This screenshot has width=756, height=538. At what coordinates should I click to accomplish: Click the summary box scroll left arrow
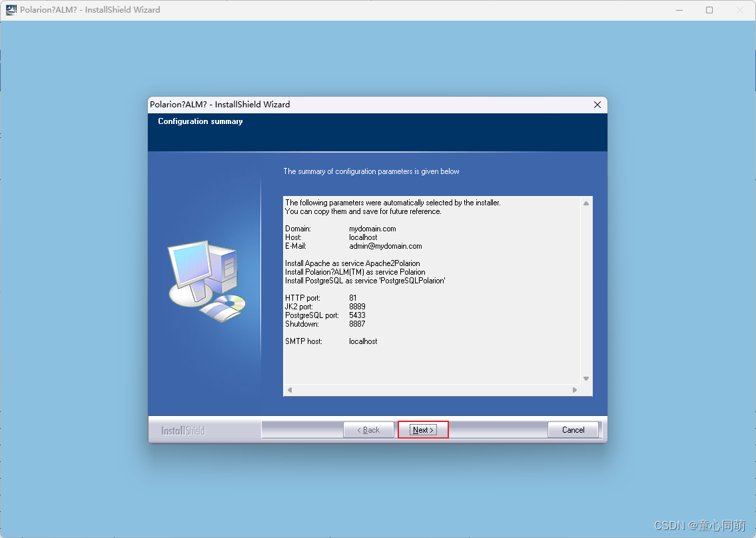(x=289, y=390)
